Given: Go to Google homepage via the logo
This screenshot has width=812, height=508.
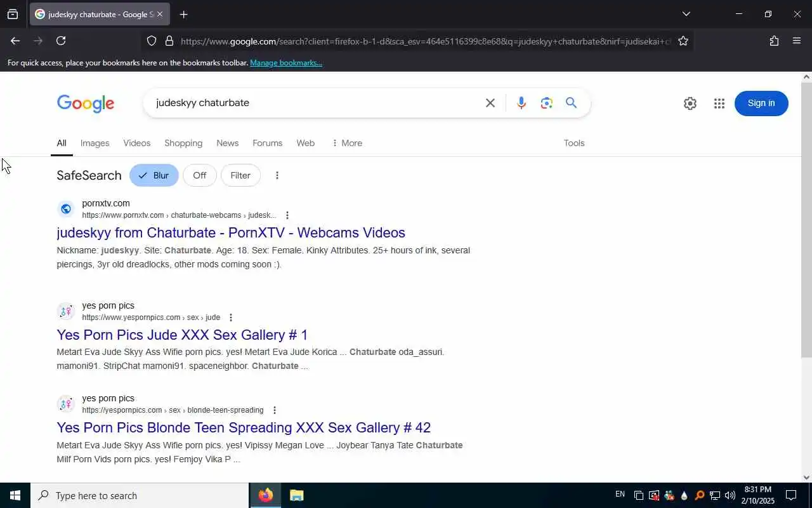Looking at the screenshot, I should pos(86,104).
